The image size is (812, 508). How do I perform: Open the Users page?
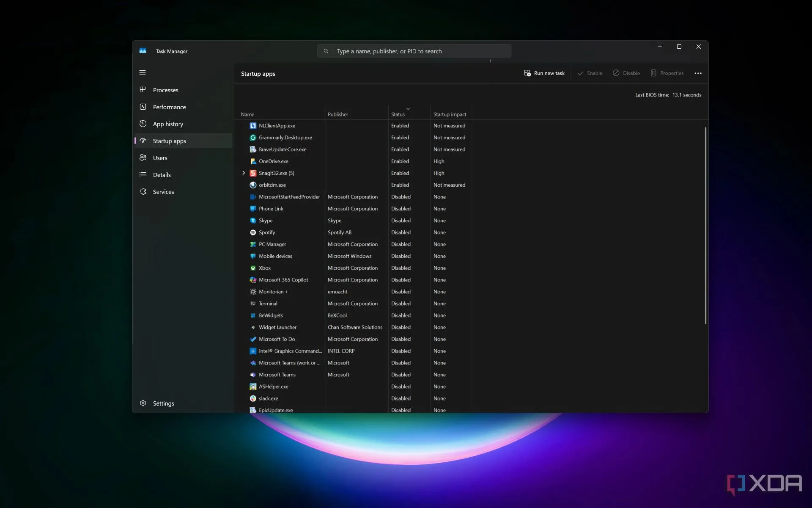[184, 157]
